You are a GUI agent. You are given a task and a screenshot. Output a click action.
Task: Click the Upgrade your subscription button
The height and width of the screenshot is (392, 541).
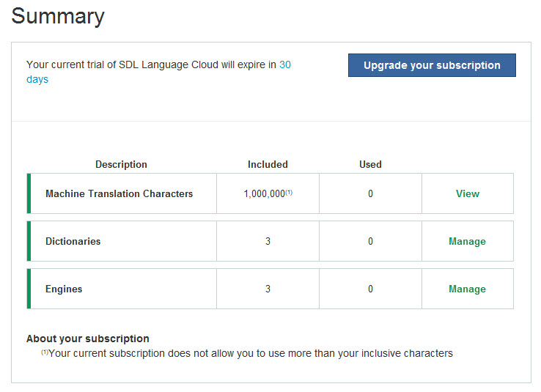pyautogui.click(x=432, y=65)
